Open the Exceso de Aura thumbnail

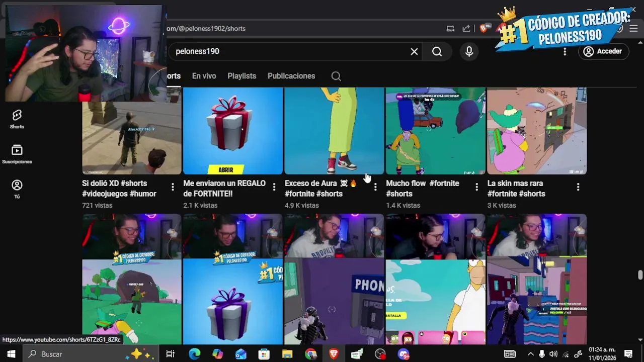coord(334,131)
